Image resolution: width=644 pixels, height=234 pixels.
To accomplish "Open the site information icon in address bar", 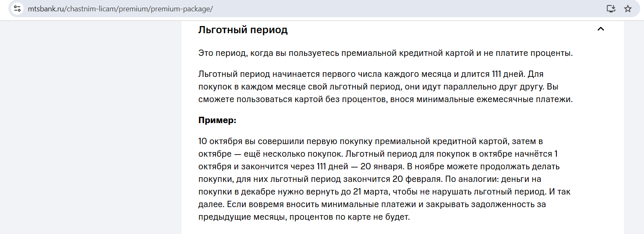I will click(17, 8).
